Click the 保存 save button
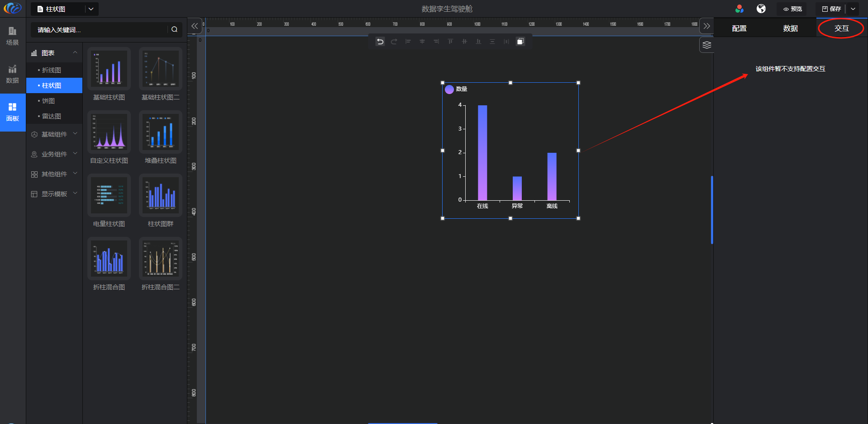The width and height of the screenshot is (868, 424). click(831, 9)
